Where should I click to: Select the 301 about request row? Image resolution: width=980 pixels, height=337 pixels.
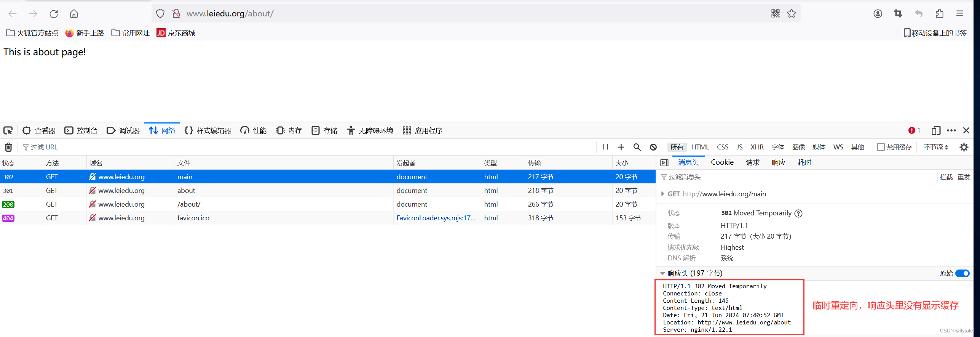click(x=327, y=191)
